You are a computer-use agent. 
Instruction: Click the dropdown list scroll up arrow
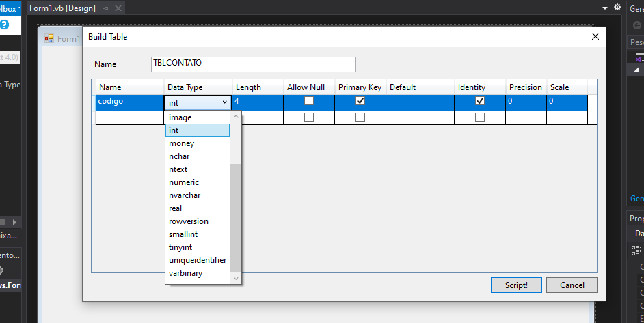coord(236,117)
